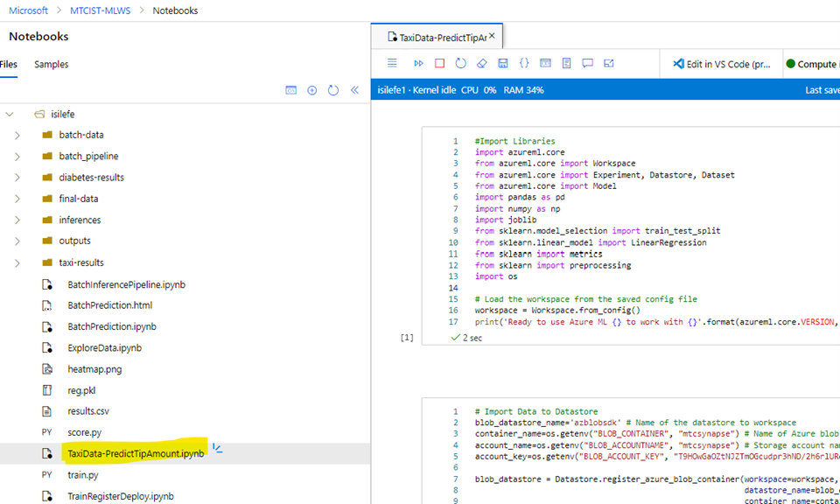Image resolution: width=840 pixels, height=504 pixels.
Task: Select the TaxiData-PredictTipAr notebook tab
Action: point(437,37)
